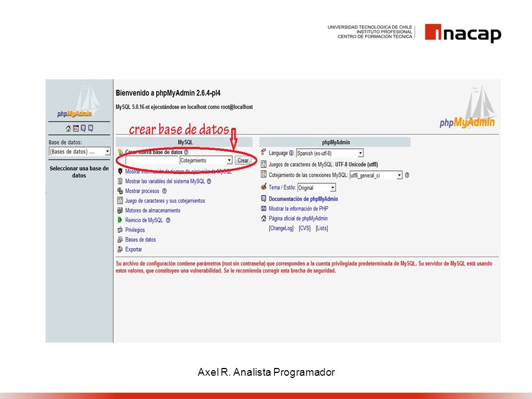Open the [ChangeLog] link
The image size is (532, 399).
click(281, 228)
